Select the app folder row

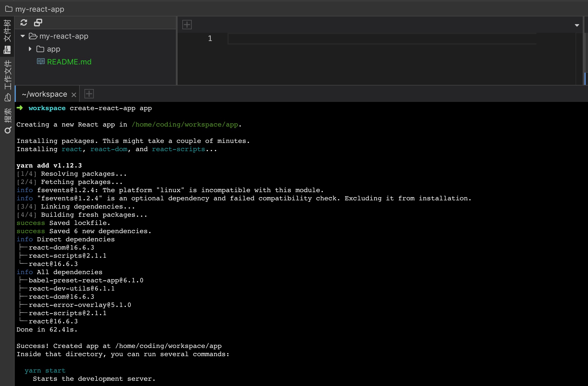95,49
